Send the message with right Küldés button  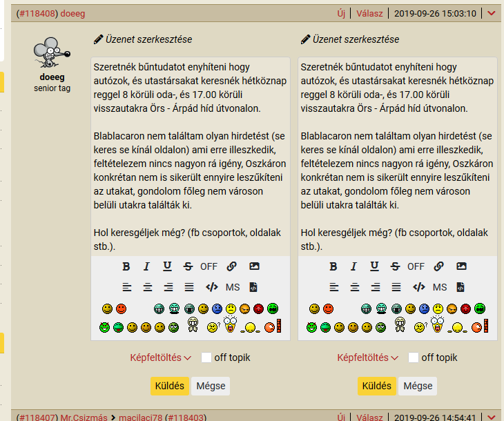coord(376,386)
